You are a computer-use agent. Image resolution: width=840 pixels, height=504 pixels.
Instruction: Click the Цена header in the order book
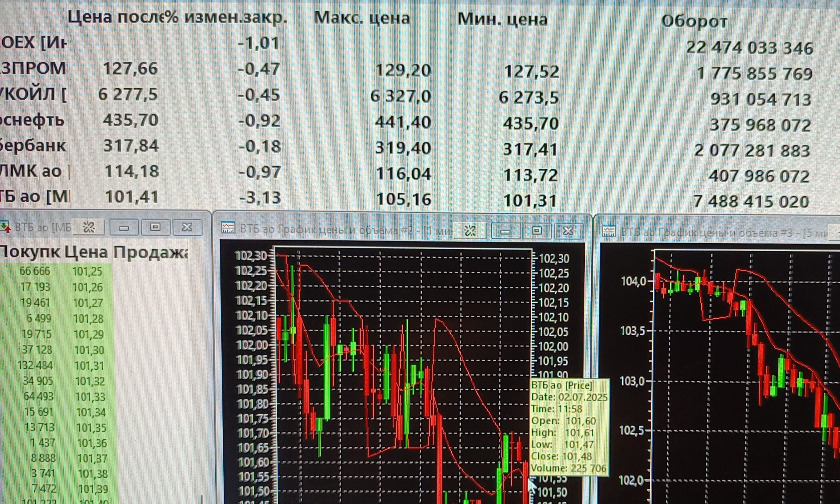pyautogui.click(x=86, y=252)
